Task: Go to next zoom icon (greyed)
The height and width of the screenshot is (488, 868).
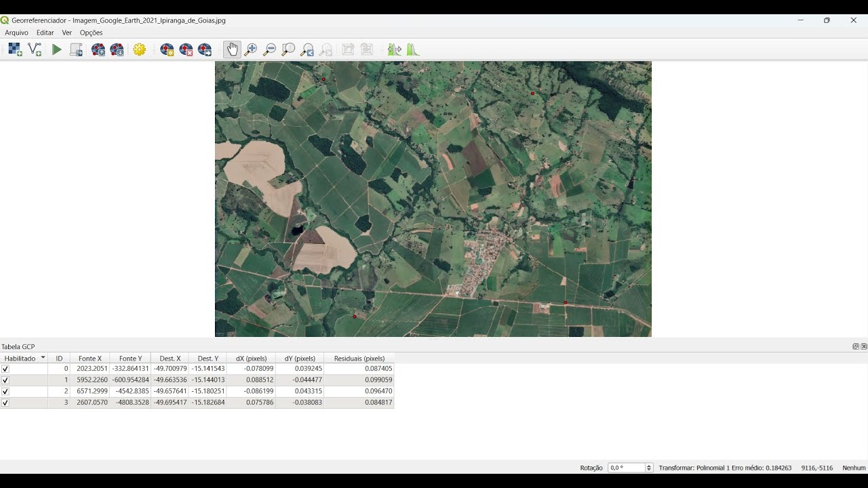Action: (x=326, y=49)
